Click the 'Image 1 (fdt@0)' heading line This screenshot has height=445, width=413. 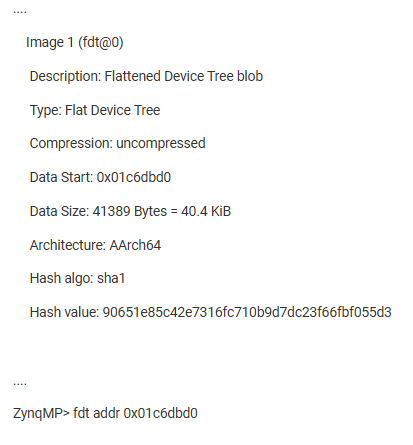point(75,42)
